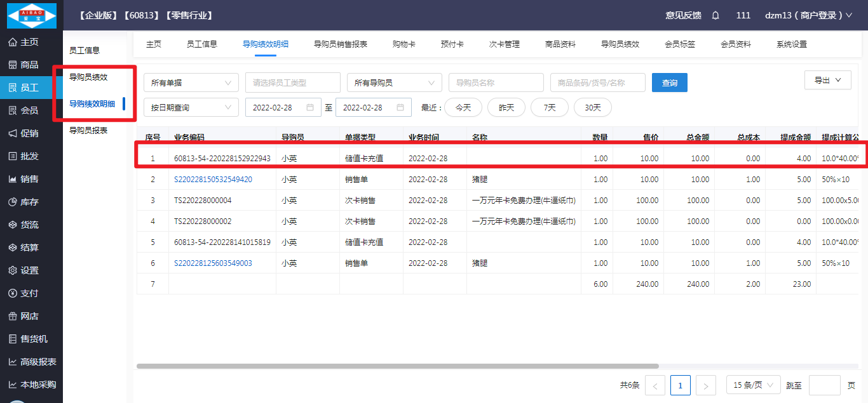868x403 pixels.
Task: Select the 会员 sidebar icon
Action: pyautogui.click(x=13, y=110)
